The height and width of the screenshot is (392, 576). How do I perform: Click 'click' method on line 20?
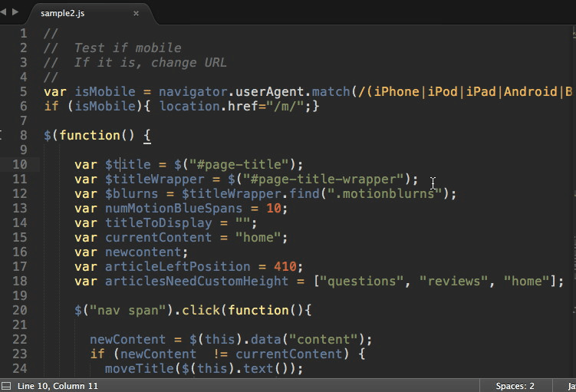[201, 310]
